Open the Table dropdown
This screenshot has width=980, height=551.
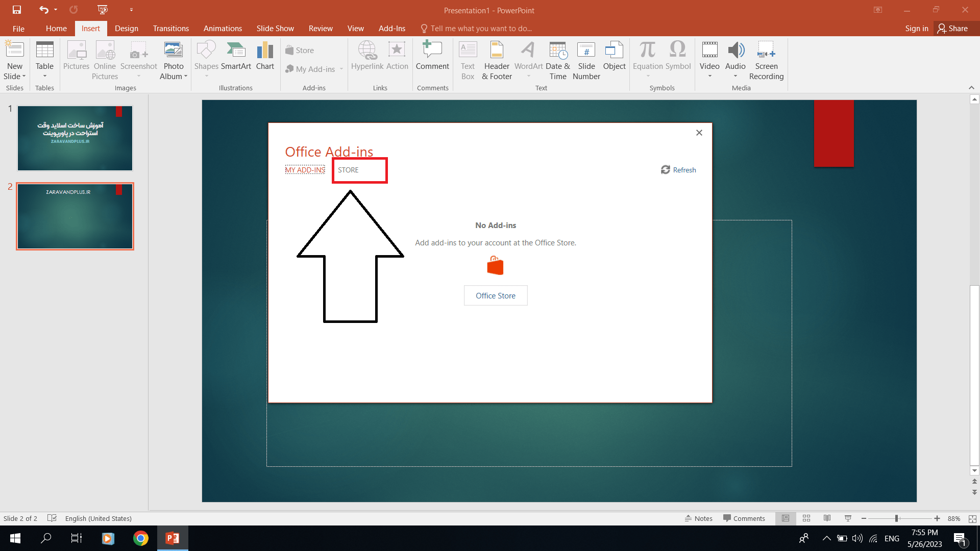point(44,60)
